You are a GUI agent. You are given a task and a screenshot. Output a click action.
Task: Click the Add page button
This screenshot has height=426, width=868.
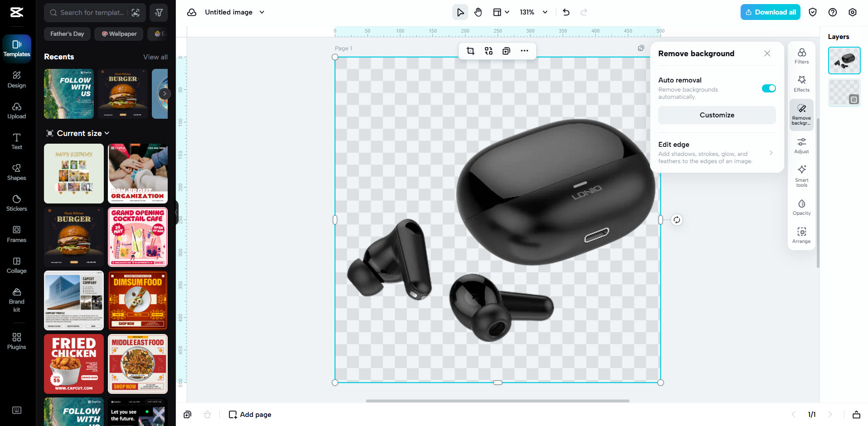click(250, 414)
